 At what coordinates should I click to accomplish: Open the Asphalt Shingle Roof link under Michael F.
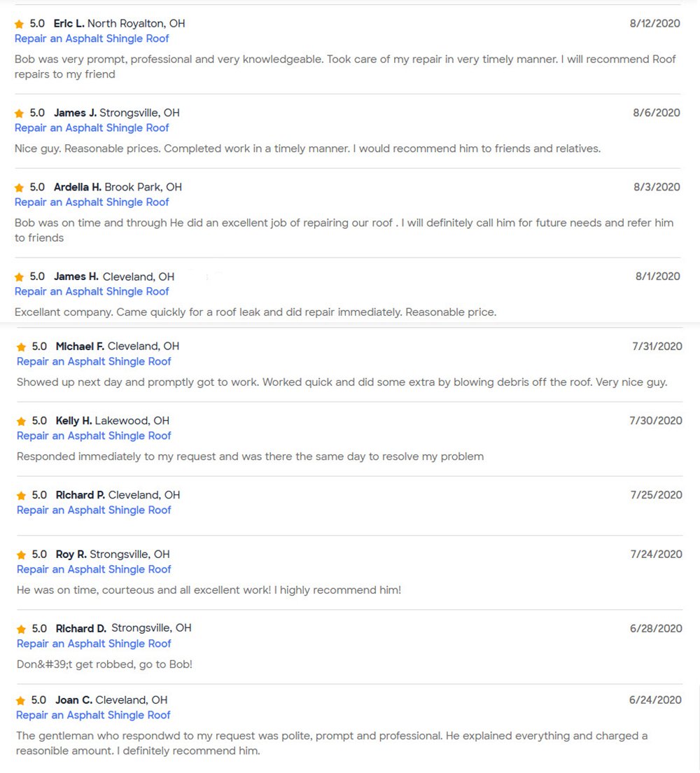point(94,361)
